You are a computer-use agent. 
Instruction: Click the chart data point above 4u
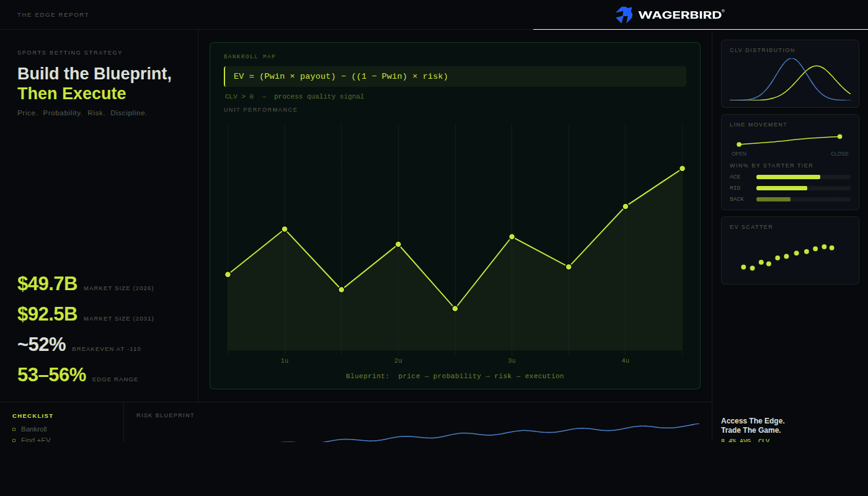click(x=626, y=206)
